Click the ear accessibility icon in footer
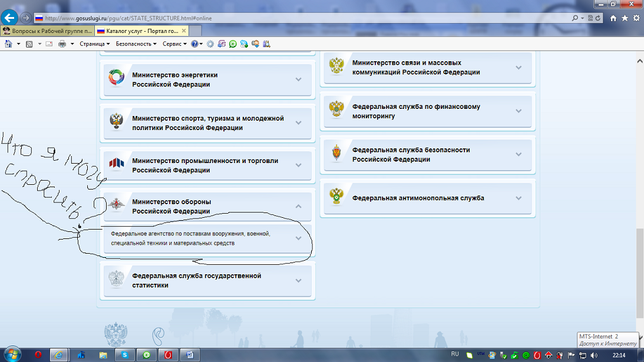The width and height of the screenshot is (644, 362). pyautogui.click(x=158, y=337)
